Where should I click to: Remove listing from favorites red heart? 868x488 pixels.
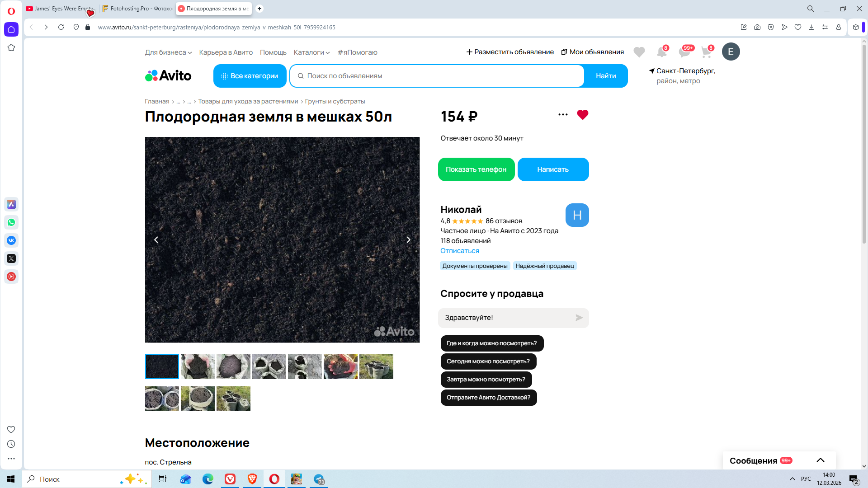[x=582, y=115]
